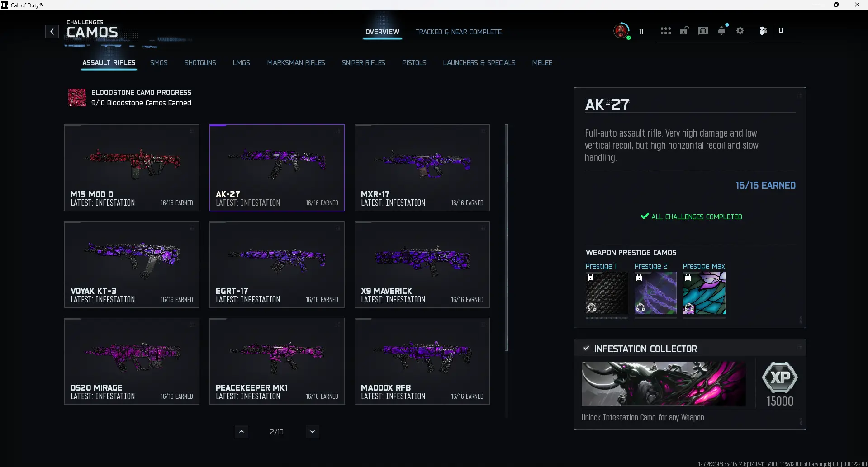
Task: Click the Prestige 2 purple camo swatch
Action: tap(655, 293)
